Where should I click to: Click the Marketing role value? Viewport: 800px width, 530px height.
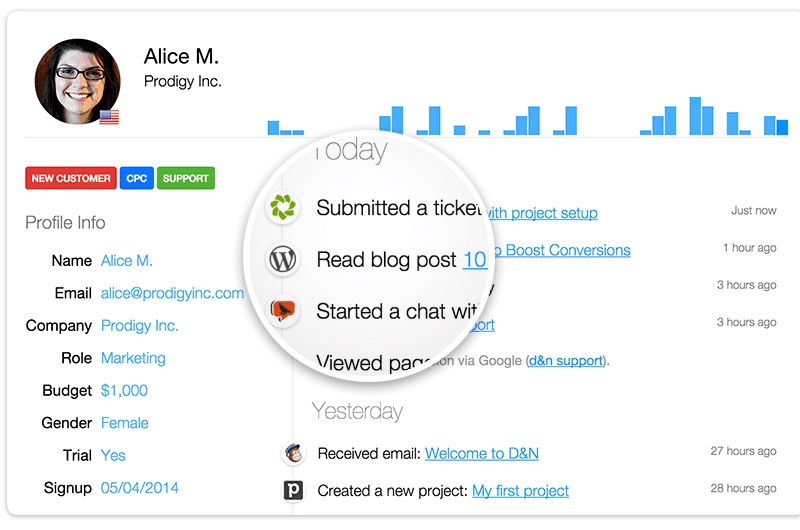tap(133, 358)
